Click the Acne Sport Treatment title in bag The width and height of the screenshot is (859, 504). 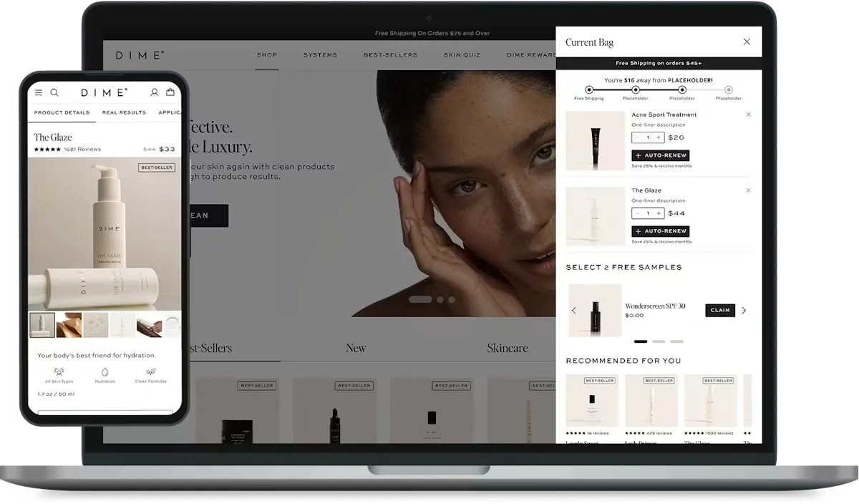point(664,115)
